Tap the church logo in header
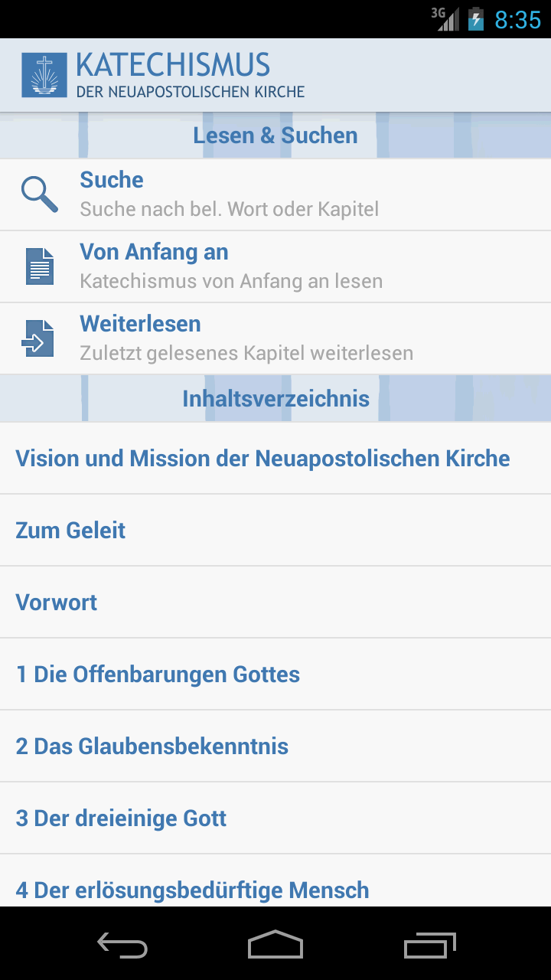This screenshot has height=980, width=551. point(44,75)
